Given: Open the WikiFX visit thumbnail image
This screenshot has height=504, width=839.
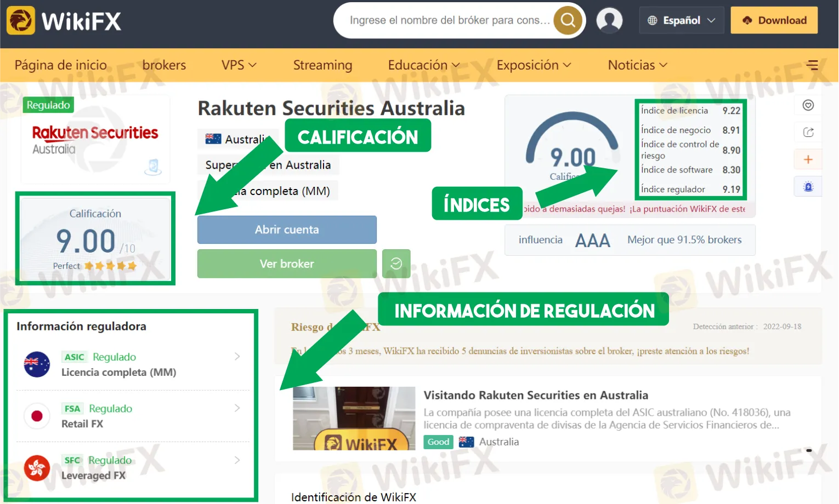Looking at the screenshot, I should [354, 419].
